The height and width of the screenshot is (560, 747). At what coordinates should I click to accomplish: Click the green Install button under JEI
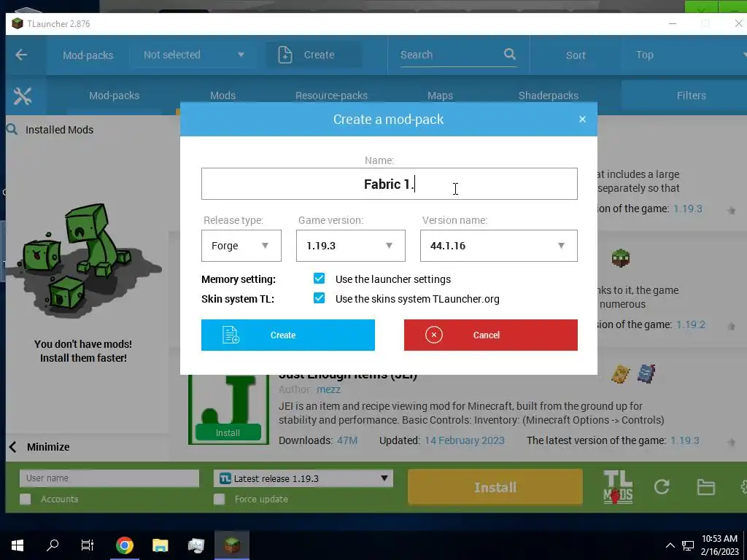(x=228, y=432)
